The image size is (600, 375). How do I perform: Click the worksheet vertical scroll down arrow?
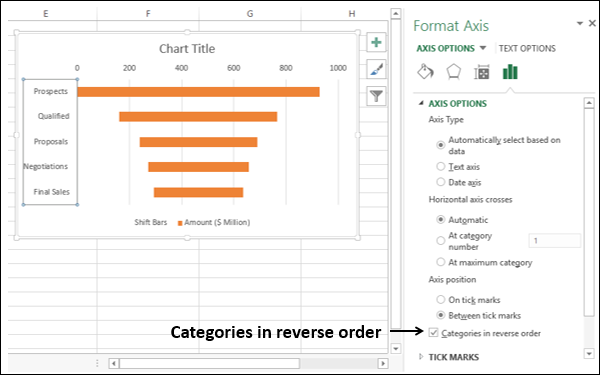[x=396, y=348]
